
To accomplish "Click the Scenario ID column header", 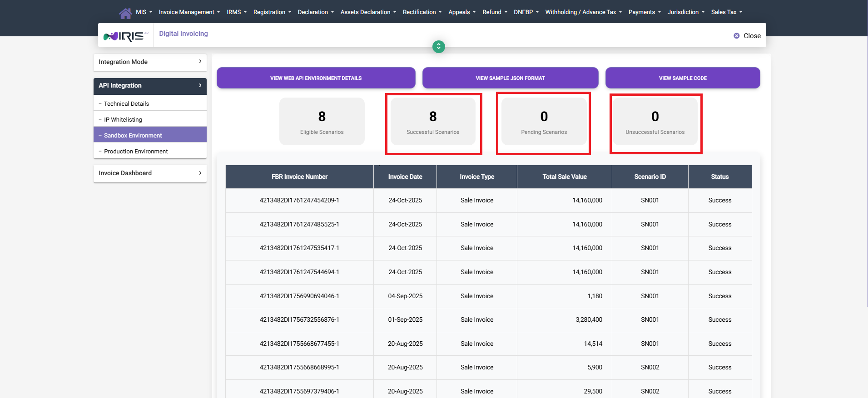I will [650, 177].
